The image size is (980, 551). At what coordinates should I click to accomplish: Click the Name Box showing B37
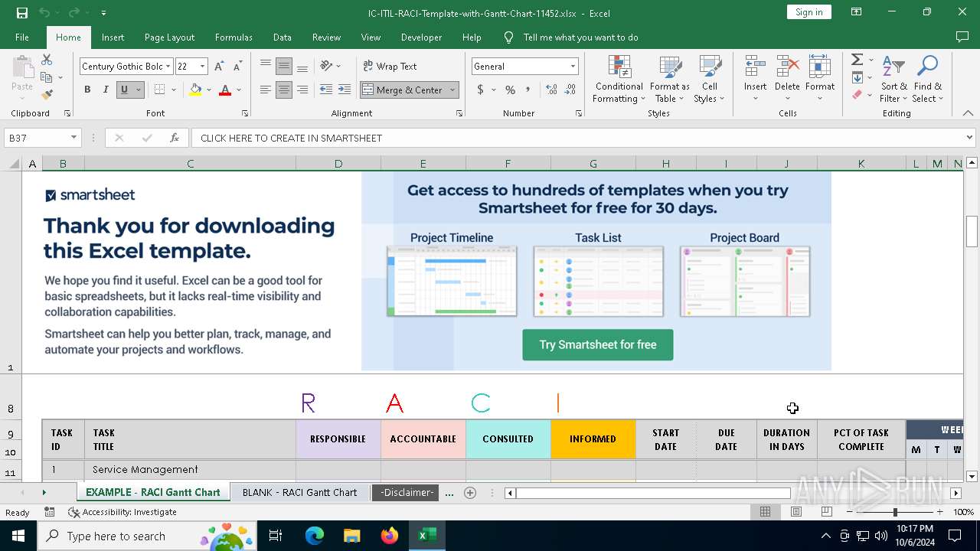point(36,138)
